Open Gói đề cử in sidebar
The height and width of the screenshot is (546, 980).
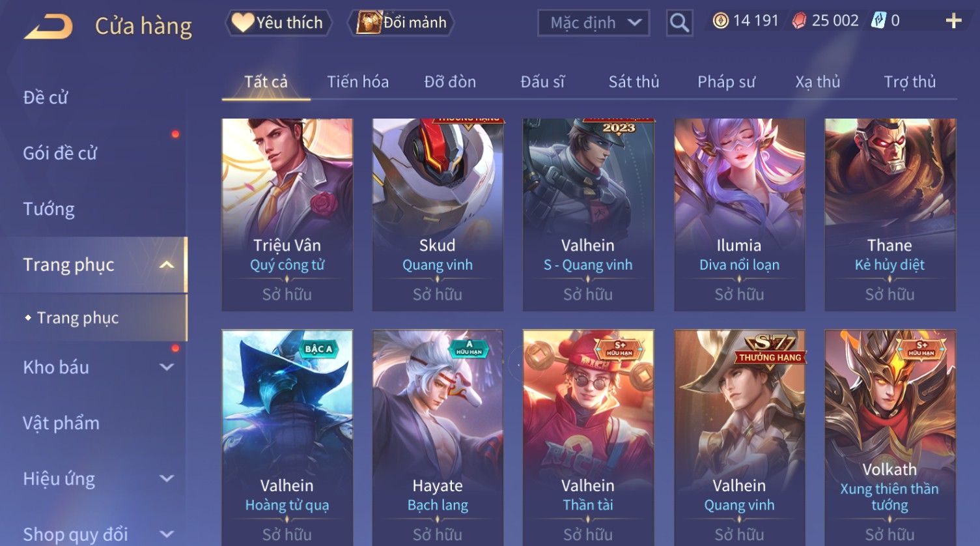(60, 153)
